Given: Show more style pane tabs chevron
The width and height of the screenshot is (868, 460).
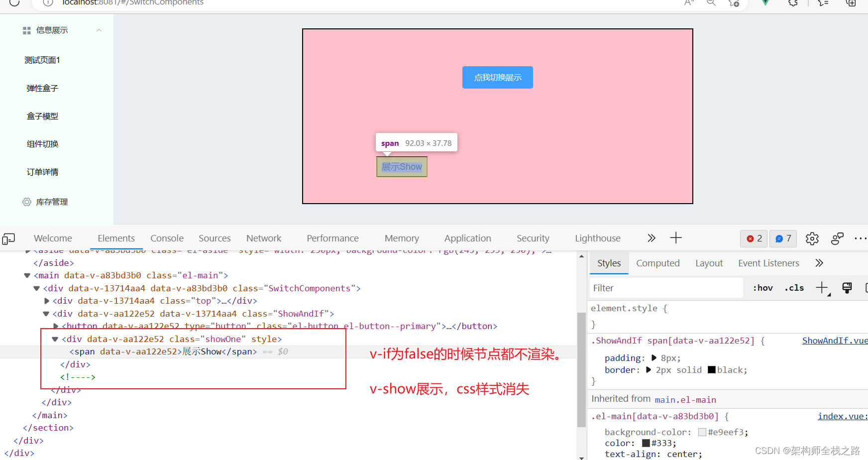Looking at the screenshot, I should (x=819, y=263).
